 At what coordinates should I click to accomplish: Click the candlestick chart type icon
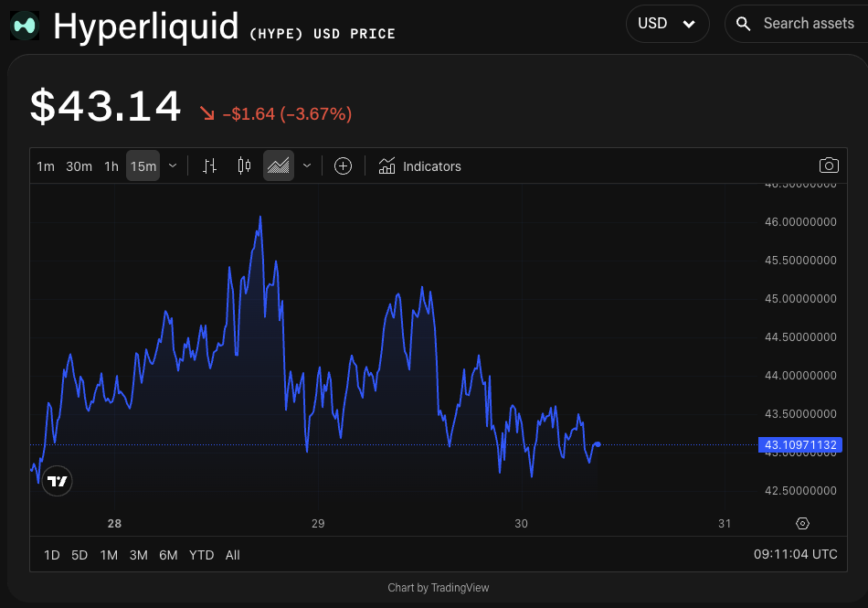[x=243, y=165]
